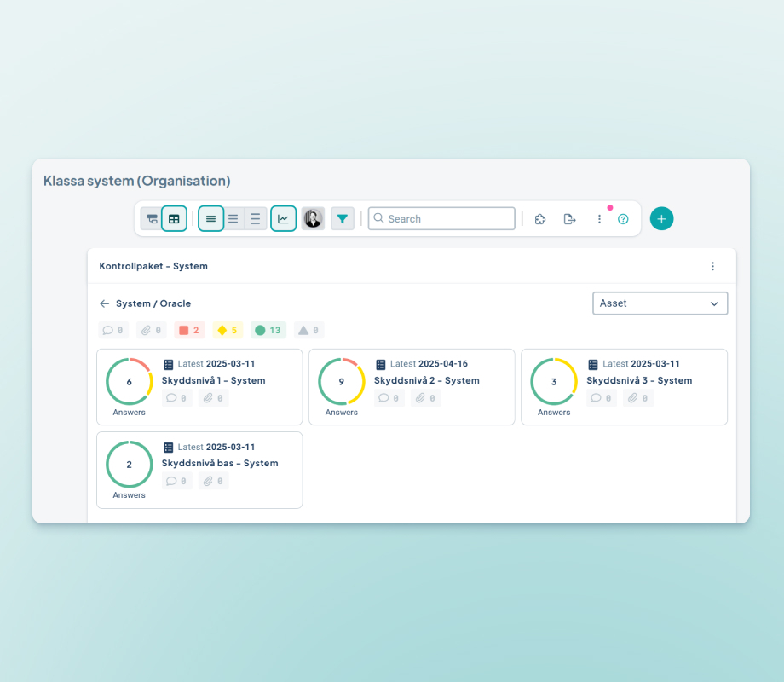
Task: Click the export icon in toolbar
Action: coord(569,219)
